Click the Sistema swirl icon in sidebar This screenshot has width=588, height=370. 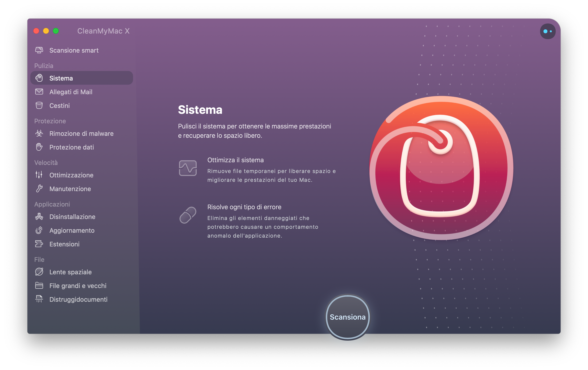click(x=39, y=78)
